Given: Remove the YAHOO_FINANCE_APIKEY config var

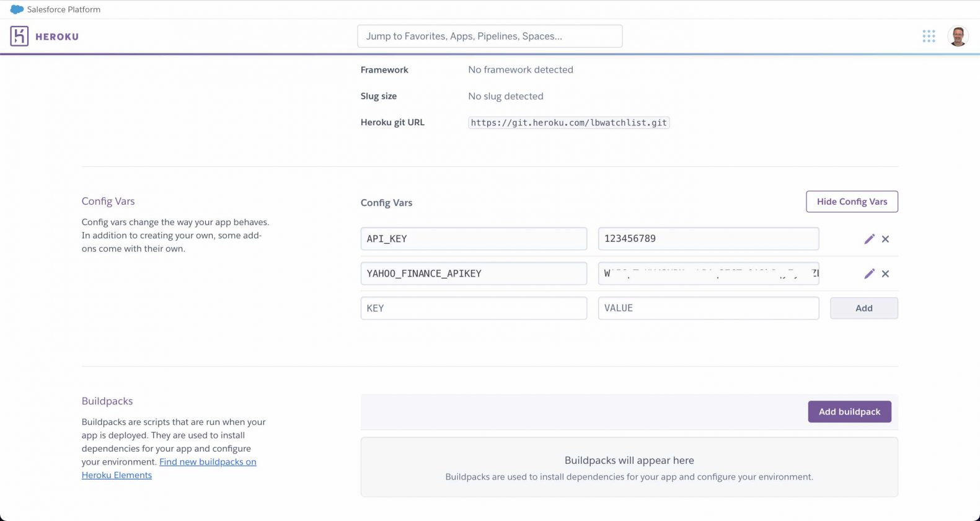Looking at the screenshot, I should (x=885, y=274).
